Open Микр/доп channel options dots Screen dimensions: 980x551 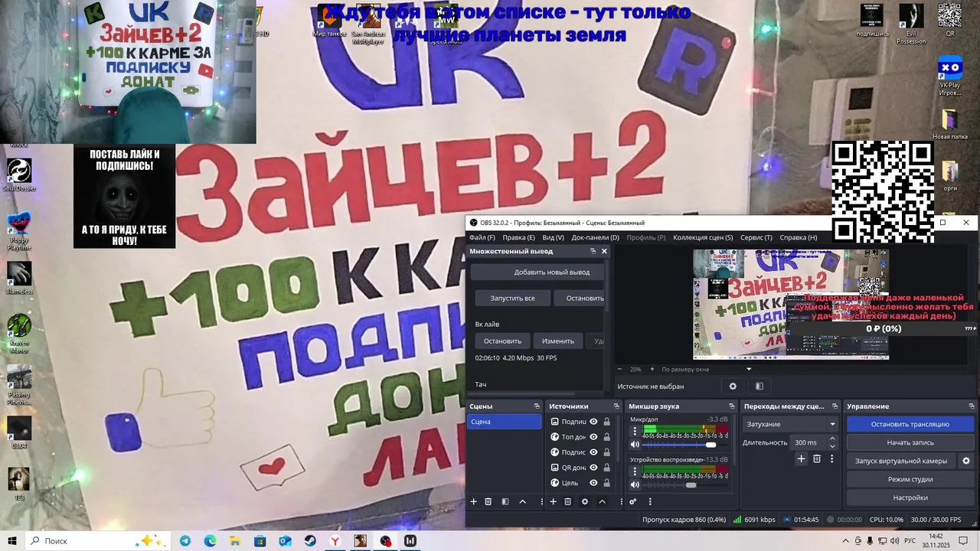tap(635, 431)
